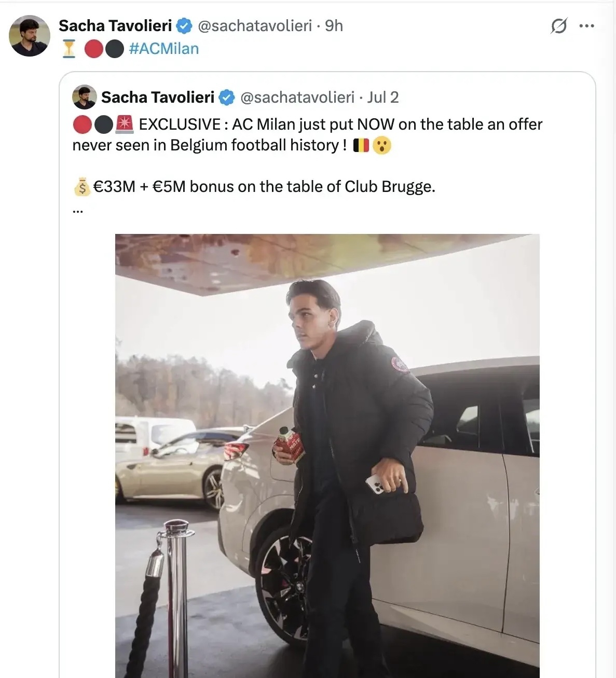Open the #ACMilan hashtag
Image resolution: width=616 pixels, height=678 pixels.
[x=163, y=49]
